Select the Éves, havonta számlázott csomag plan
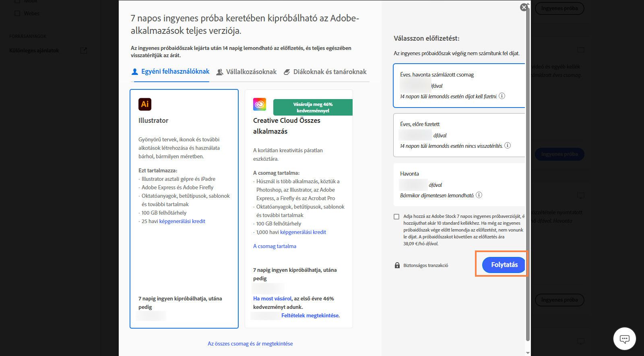Image resolution: width=644 pixels, height=356 pixels. [459, 85]
